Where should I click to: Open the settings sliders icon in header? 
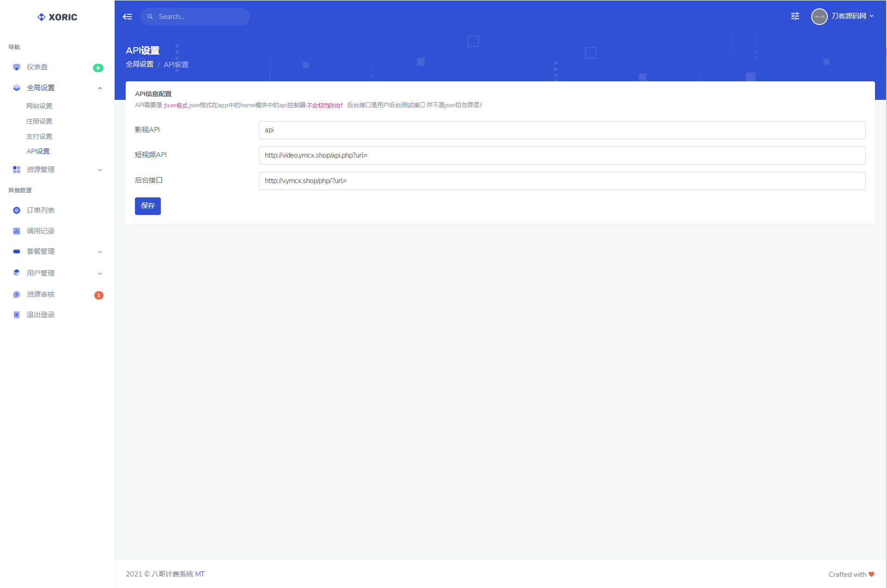(795, 16)
